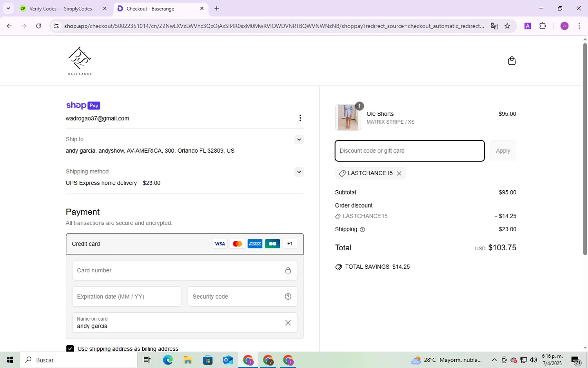Open File Explorer from taskbar
Screen dimensions: 588x368
pos(187,360)
